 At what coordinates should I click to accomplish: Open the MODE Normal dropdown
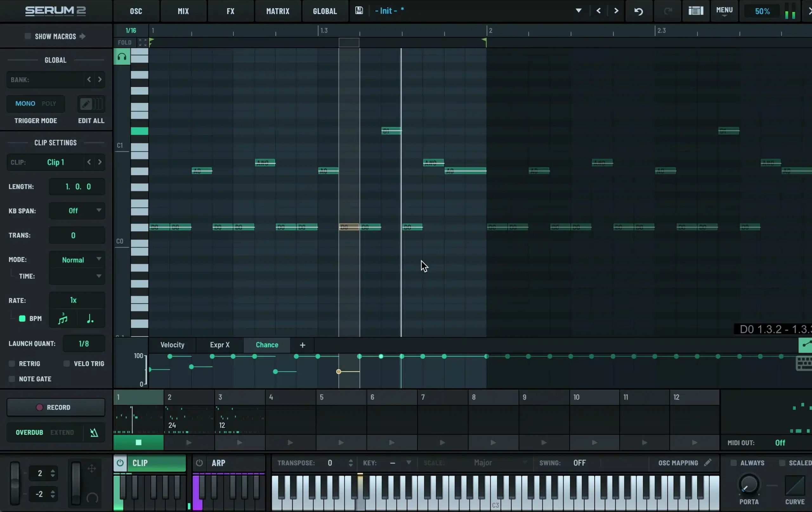(x=77, y=260)
